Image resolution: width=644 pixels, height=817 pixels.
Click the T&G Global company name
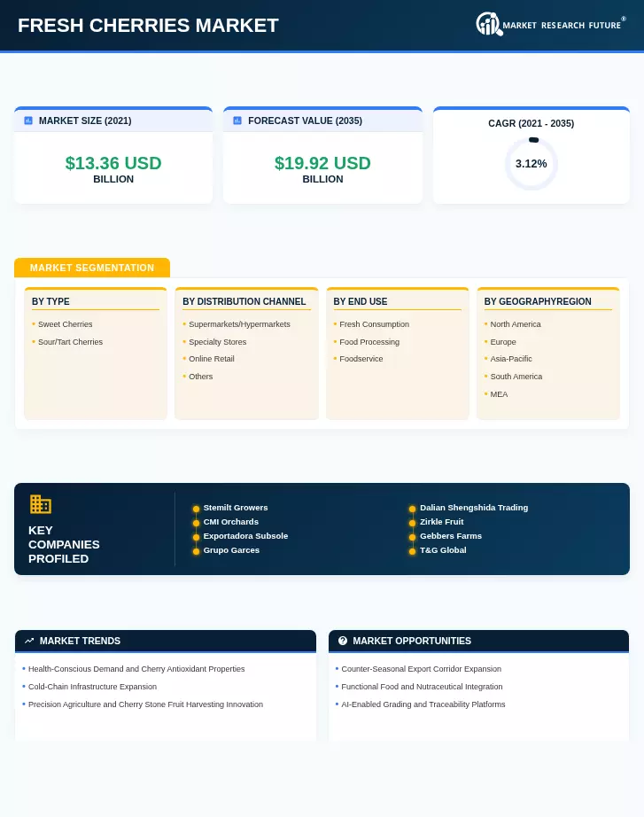[x=443, y=550]
